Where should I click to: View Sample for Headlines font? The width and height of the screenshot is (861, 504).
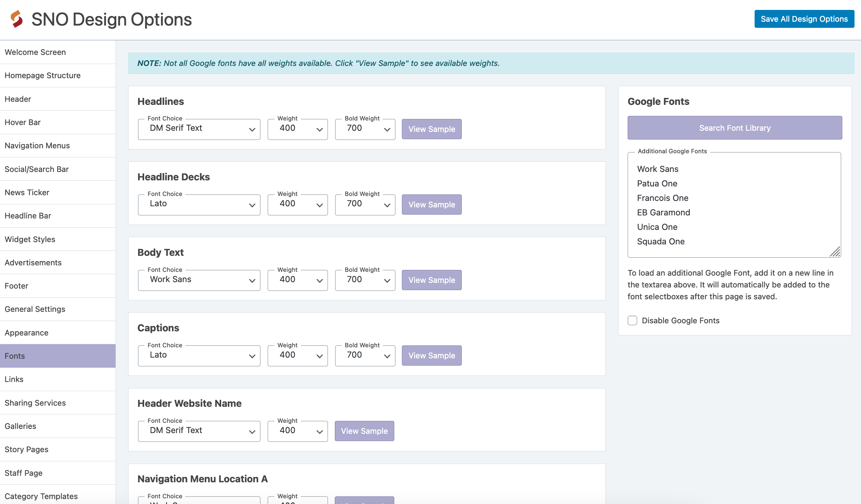click(432, 129)
